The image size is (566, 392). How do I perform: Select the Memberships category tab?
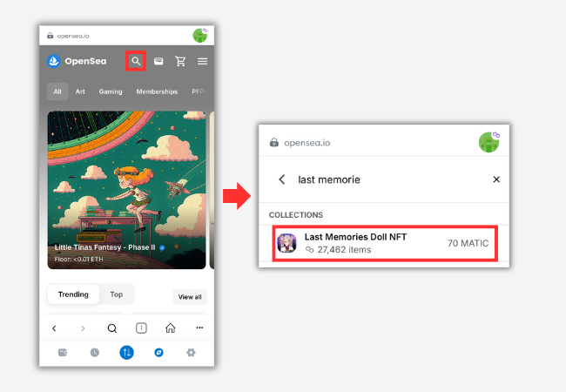(157, 91)
